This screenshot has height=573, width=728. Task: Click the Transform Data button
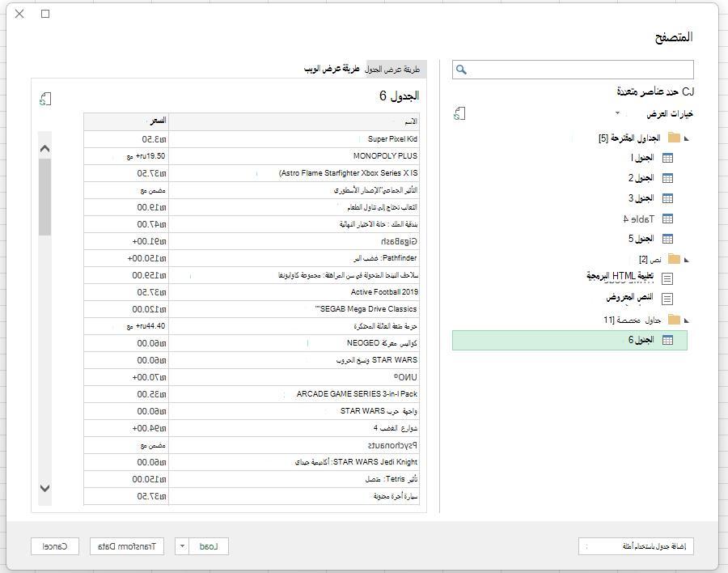[127, 546]
